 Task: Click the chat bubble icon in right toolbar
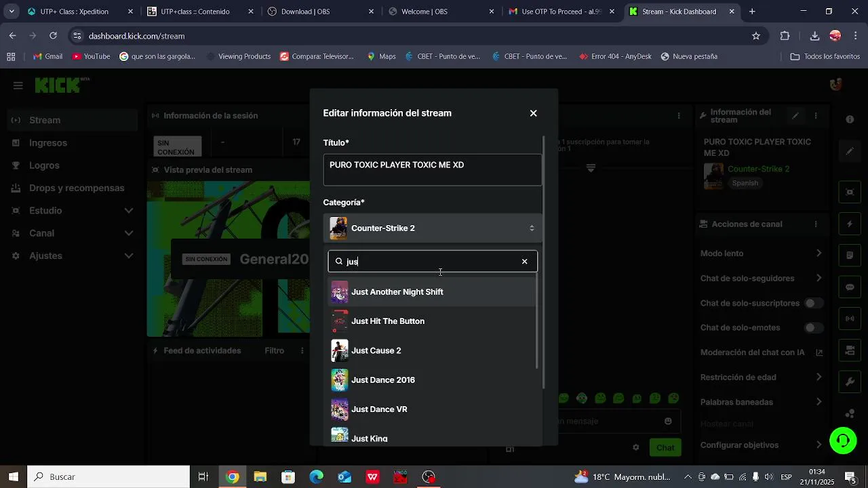tap(850, 287)
